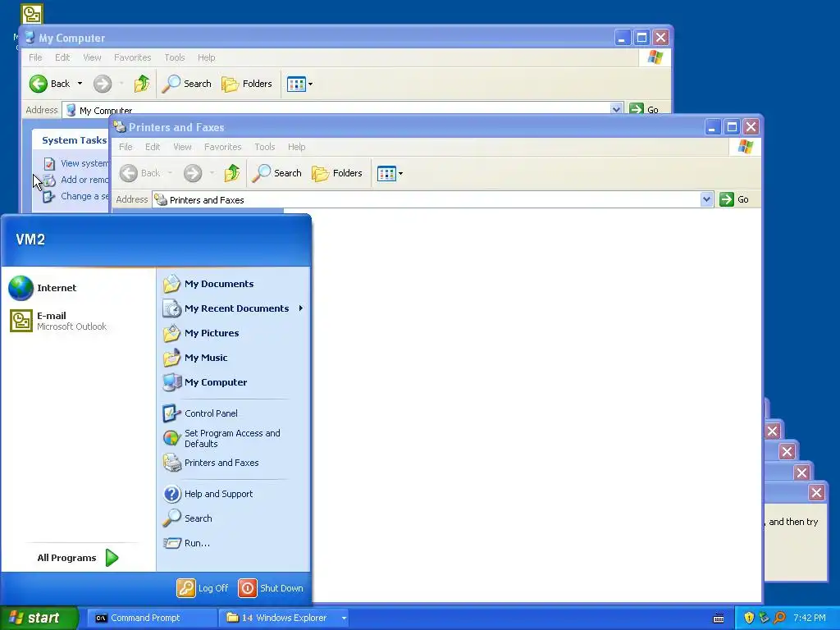This screenshot has height=630, width=840.
Task: Open the 14 Windows Explorer taskbar group
Action: click(x=284, y=618)
